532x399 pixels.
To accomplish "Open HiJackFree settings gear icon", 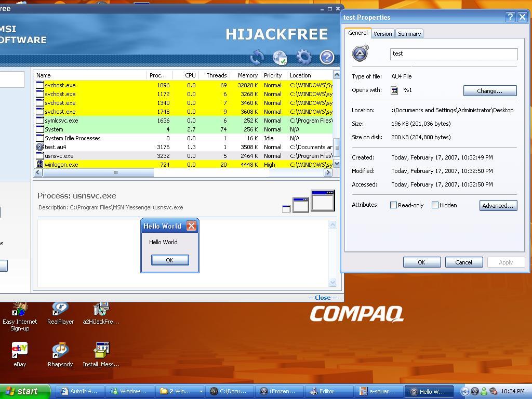I will coord(303,57).
